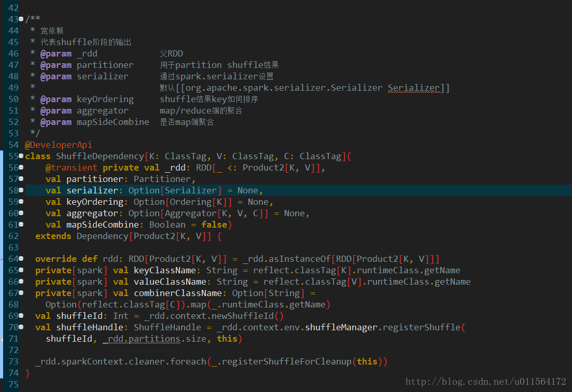The width and height of the screenshot is (572, 392).
Task: Toggle fold marker beside line 61 mapSideCombine
Action: click(x=21, y=225)
